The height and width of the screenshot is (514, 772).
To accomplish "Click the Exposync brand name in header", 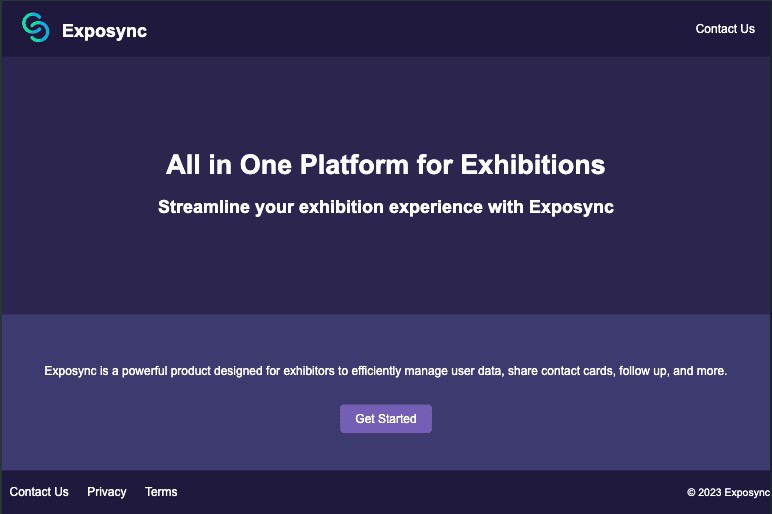I will point(104,31).
